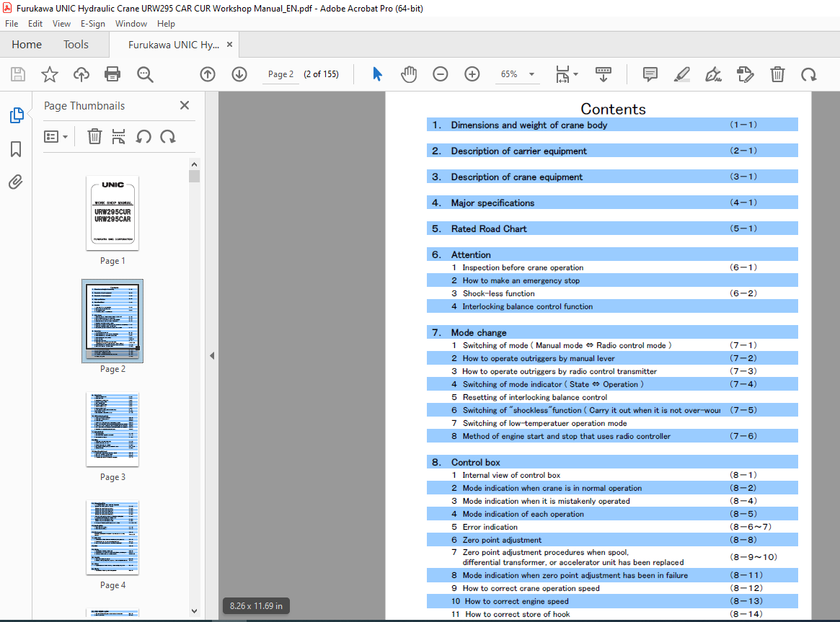
Task: Open the View menu
Action: tap(61, 24)
